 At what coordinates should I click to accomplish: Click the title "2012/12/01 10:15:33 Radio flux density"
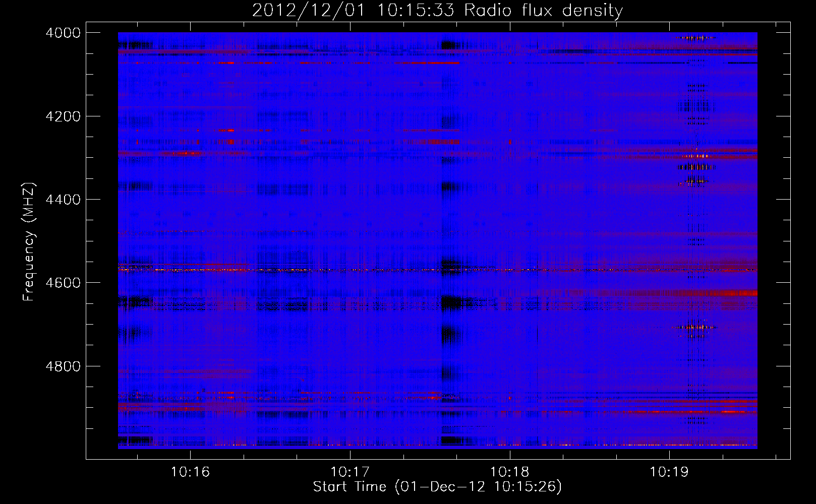pyautogui.click(x=437, y=10)
